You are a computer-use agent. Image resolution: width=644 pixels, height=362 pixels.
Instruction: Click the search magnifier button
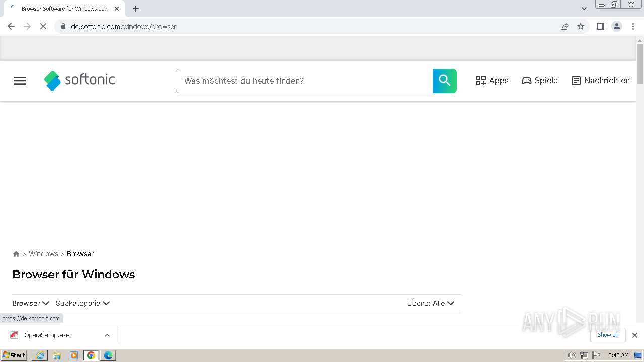(x=445, y=81)
